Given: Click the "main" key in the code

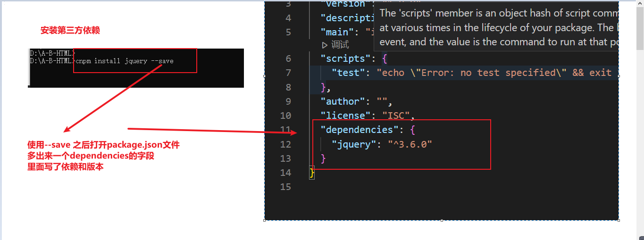Looking at the screenshot, I should pos(337,32).
